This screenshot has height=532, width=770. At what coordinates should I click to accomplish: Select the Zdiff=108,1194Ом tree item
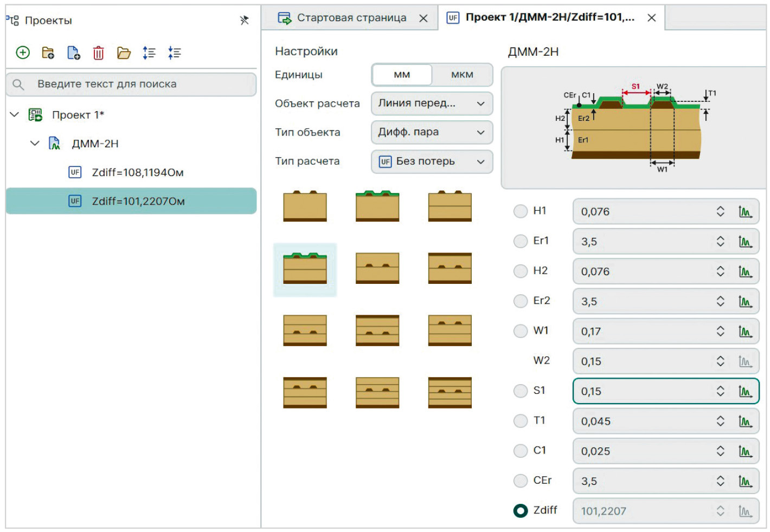point(137,173)
